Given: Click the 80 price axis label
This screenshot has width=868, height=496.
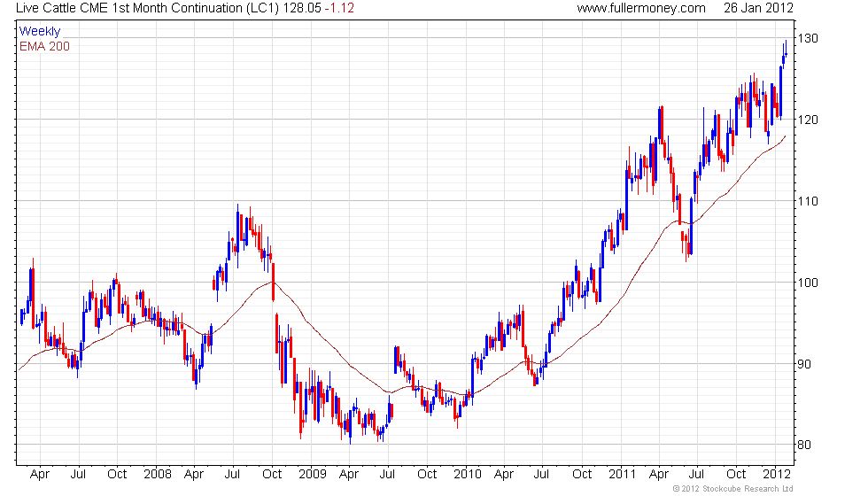Looking at the screenshot, I should coord(804,445).
